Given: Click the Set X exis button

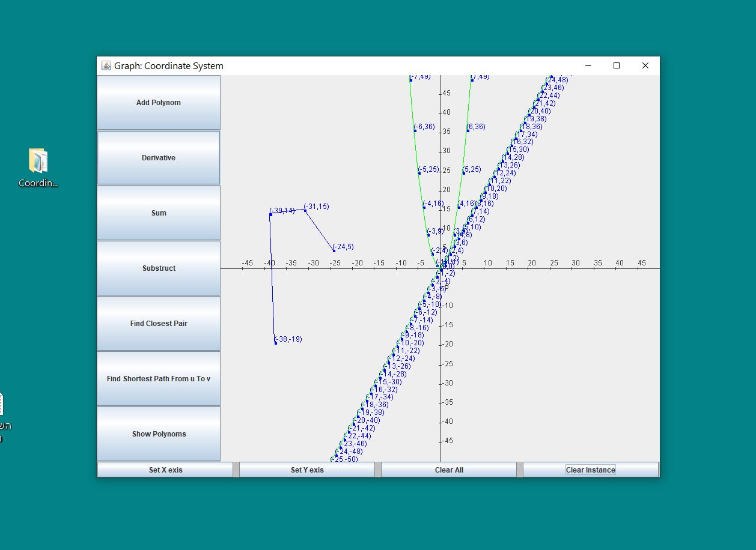Looking at the screenshot, I should click(x=165, y=469).
